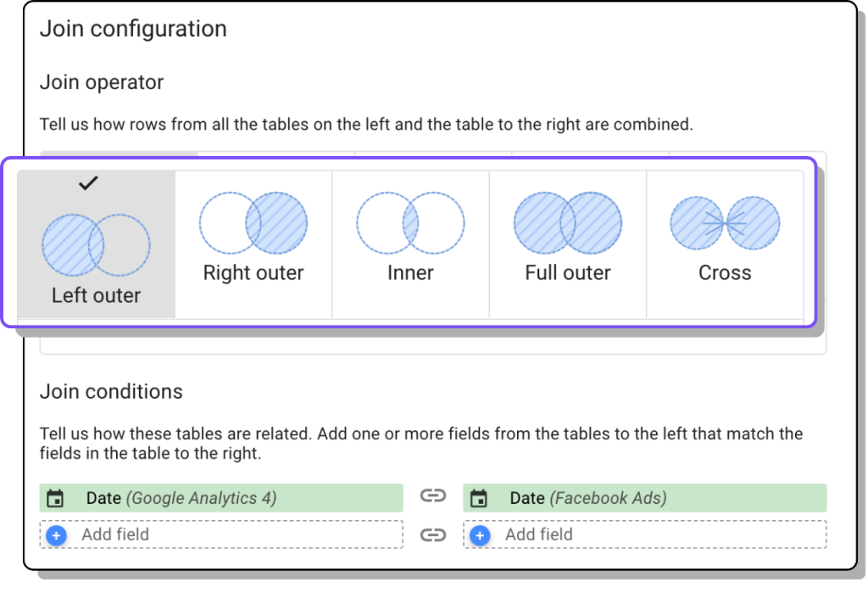Click the Cross join Venn diagram icon
Image resolution: width=868 pixels, height=593 pixels.
click(725, 221)
